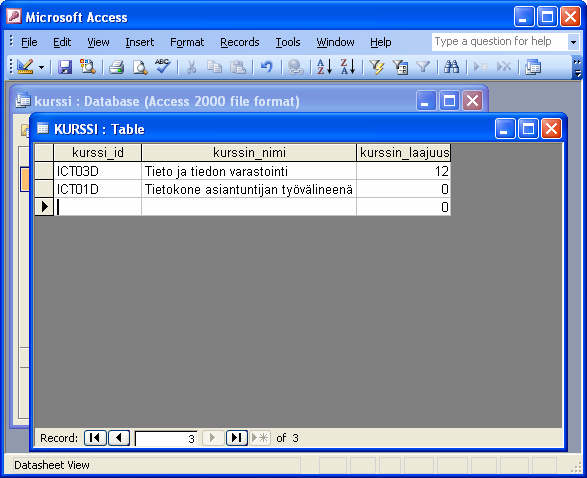The image size is (587, 478).
Task: Click the 'Type a question for help' box
Action: click(x=500, y=42)
